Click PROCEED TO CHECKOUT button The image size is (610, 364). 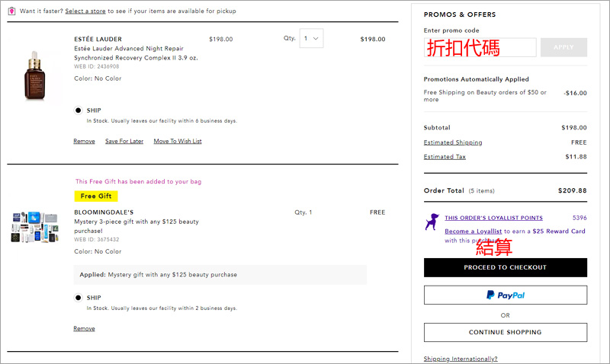click(x=506, y=267)
